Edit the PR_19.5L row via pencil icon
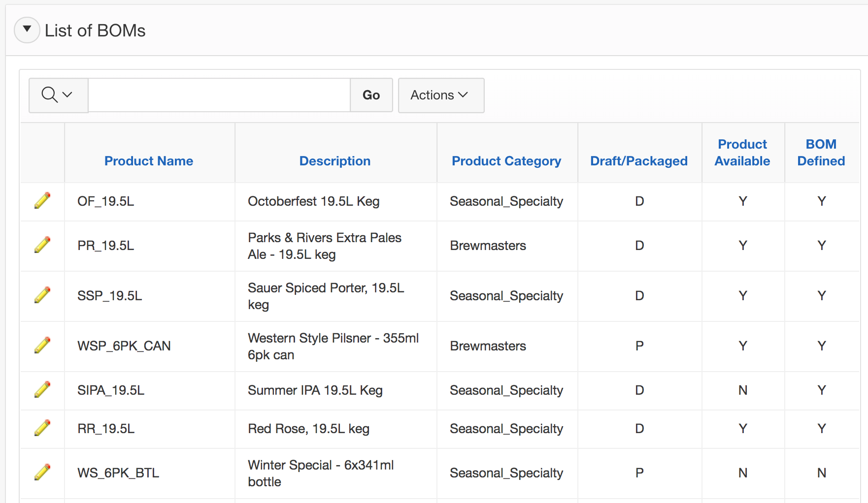The height and width of the screenshot is (503, 868). (42, 245)
